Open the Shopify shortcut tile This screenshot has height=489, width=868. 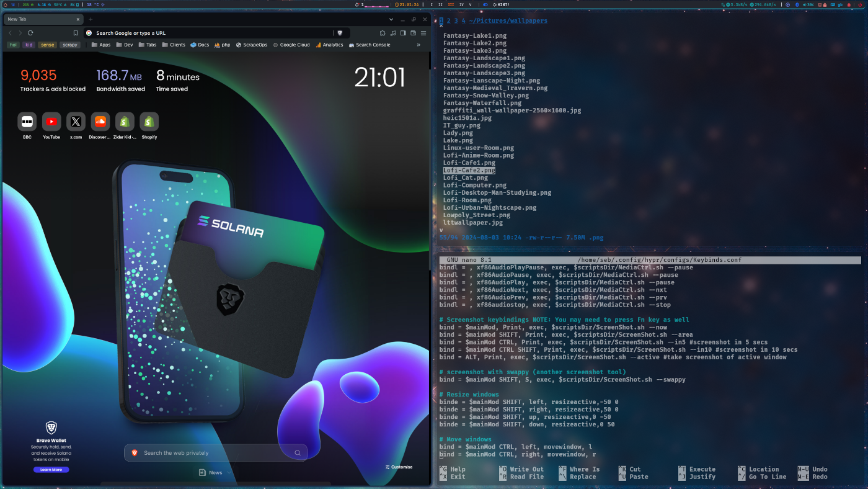149,122
